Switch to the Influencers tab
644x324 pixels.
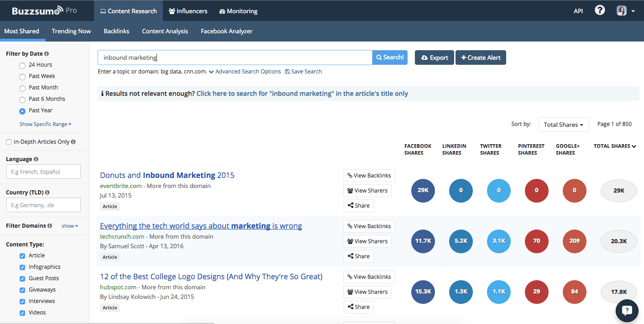click(x=188, y=11)
